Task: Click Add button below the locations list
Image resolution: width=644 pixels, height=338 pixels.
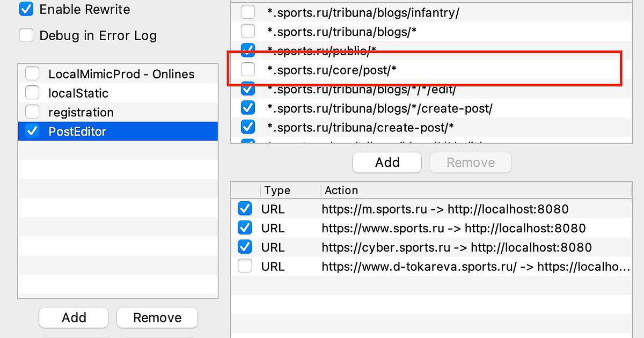Action: coord(387,163)
